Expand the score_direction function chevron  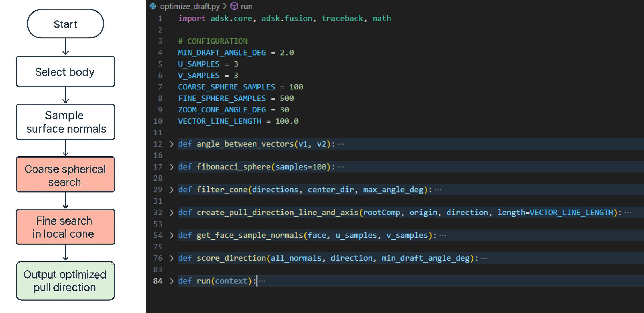172,258
